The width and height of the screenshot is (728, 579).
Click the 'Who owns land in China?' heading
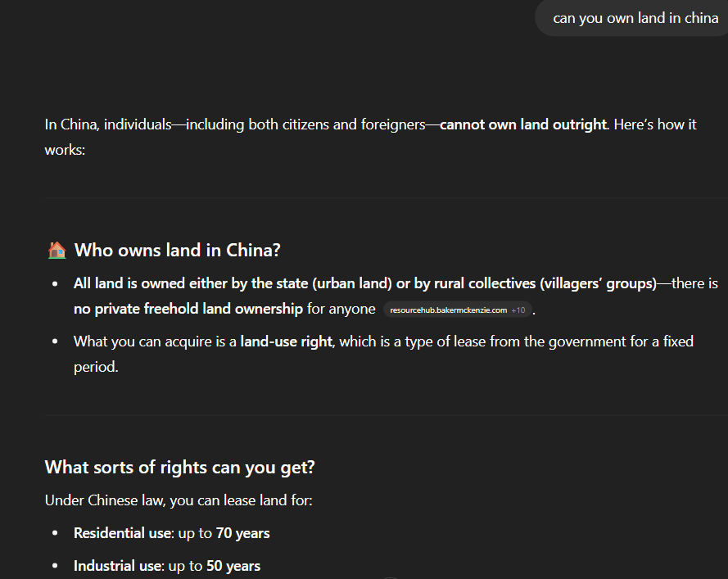(178, 251)
